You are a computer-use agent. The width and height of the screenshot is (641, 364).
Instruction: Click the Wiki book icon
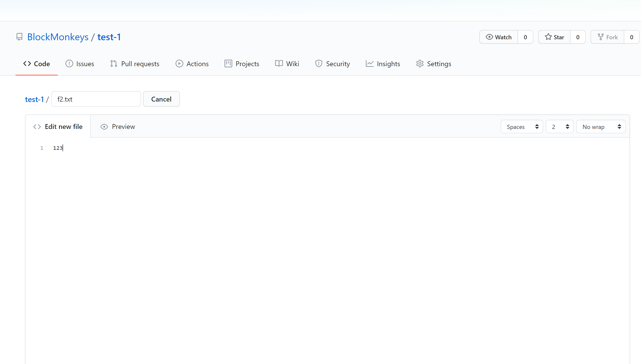[x=279, y=64]
